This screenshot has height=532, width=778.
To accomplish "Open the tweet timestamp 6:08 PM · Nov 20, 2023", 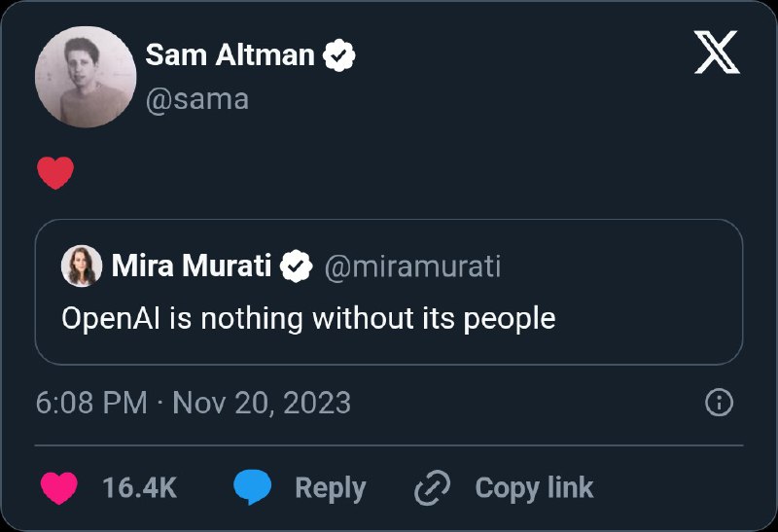I will pos(193,403).
